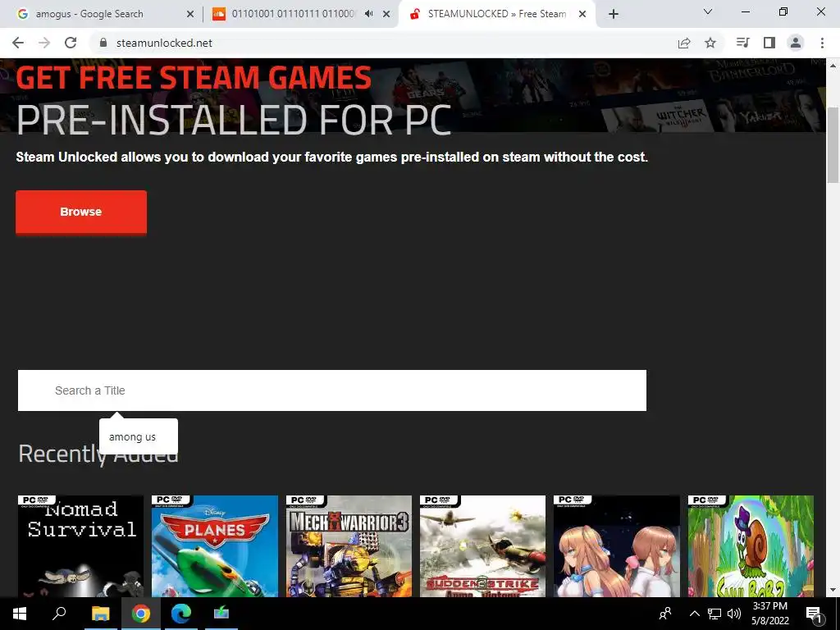Open the People icon in tray
The image size is (840, 630).
pyautogui.click(x=665, y=614)
